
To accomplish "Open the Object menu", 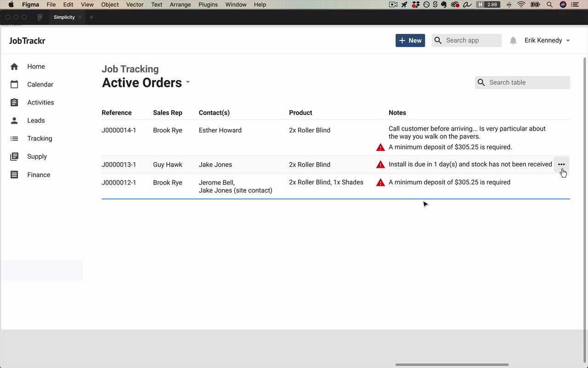I will click(x=110, y=5).
